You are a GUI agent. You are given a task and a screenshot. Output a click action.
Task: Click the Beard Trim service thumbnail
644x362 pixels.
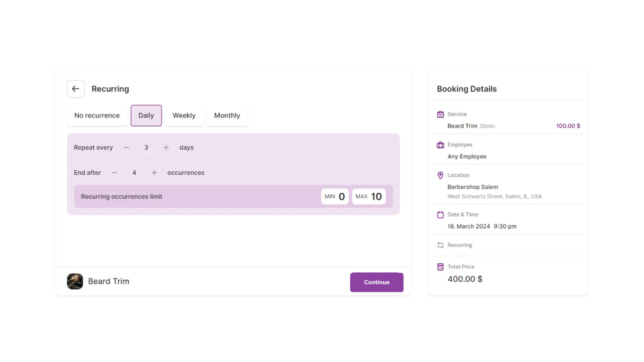(75, 282)
